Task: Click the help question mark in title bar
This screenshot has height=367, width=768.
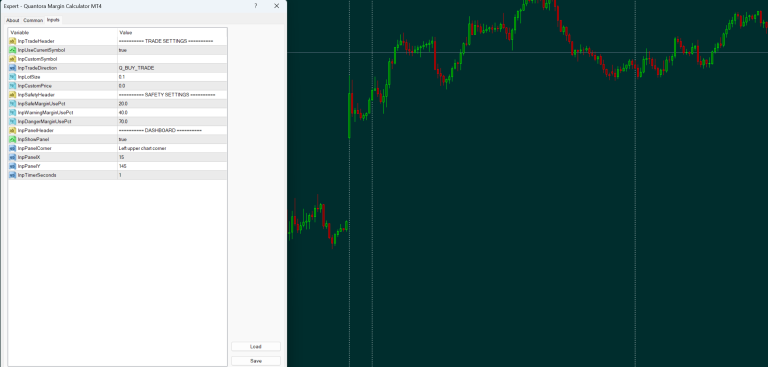Action: [x=255, y=6]
